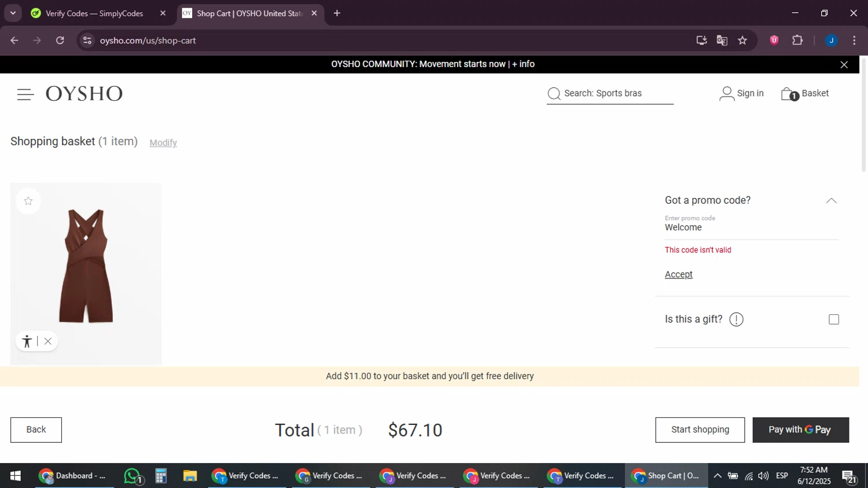Click the search magnifier icon
Image resolution: width=868 pixels, height=488 pixels.
tap(554, 94)
